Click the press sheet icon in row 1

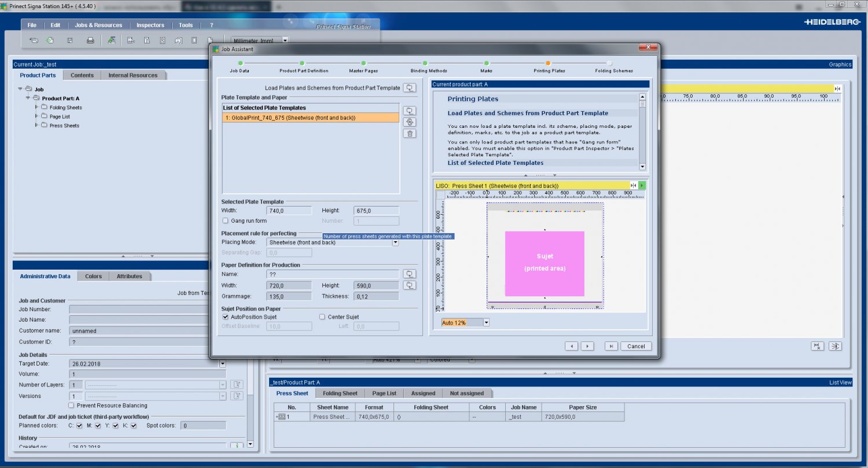pyautogui.click(x=282, y=417)
